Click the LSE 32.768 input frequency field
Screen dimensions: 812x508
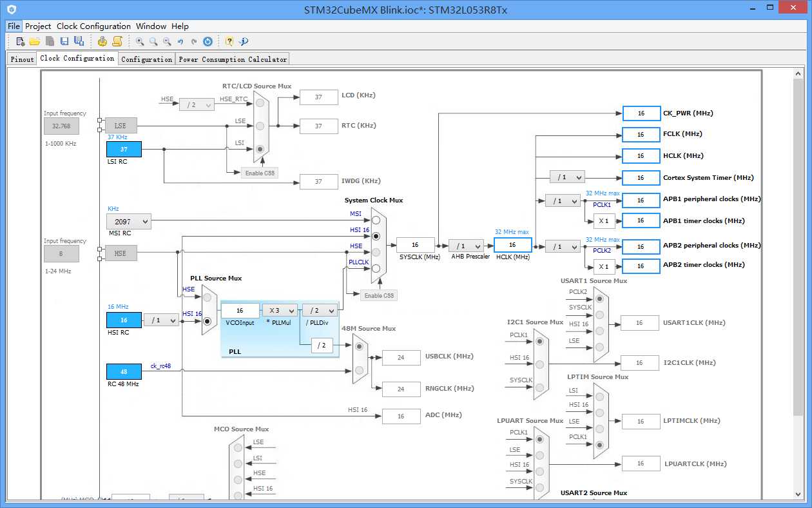click(x=61, y=126)
